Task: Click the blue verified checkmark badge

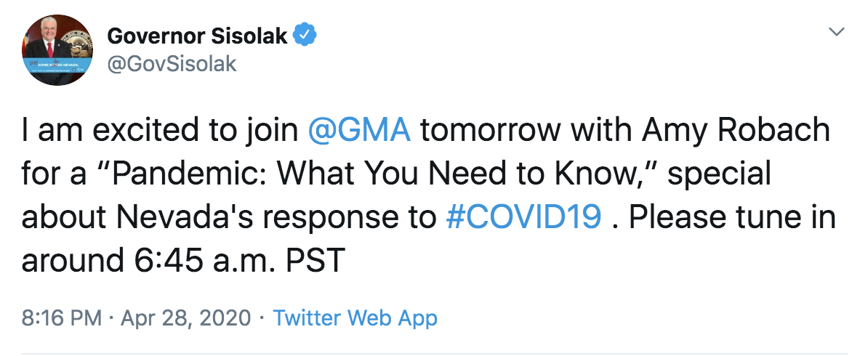Action: (305, 36)
